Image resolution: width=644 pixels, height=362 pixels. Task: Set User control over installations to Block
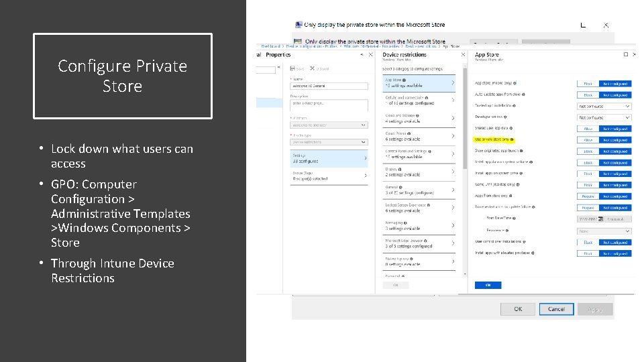(x=588, y=242)
